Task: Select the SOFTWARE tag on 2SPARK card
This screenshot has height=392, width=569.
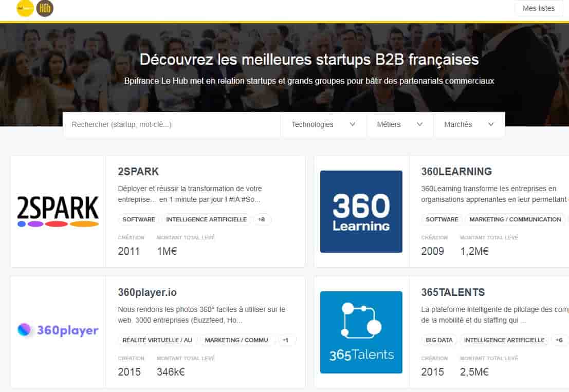Action: pyautogui.click(x=139, y=219)
